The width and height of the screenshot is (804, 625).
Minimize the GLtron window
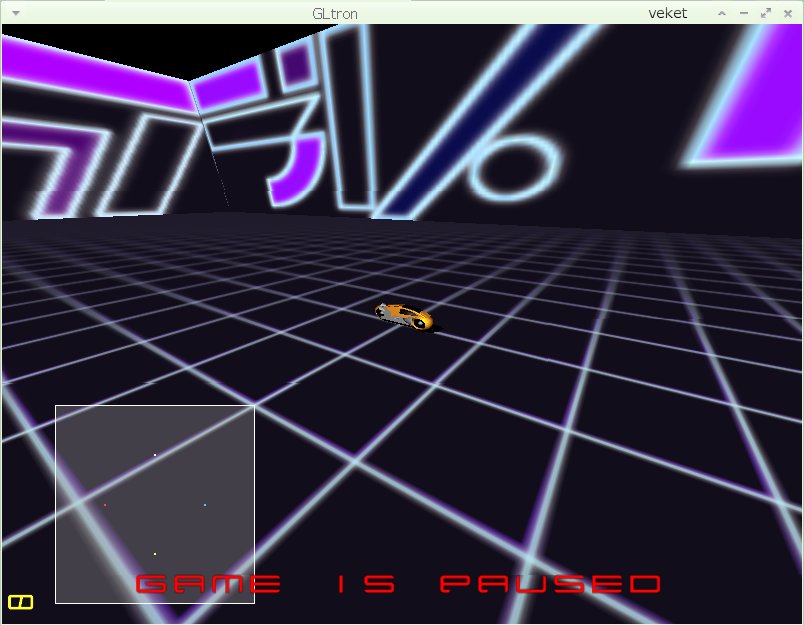point(744,13)
